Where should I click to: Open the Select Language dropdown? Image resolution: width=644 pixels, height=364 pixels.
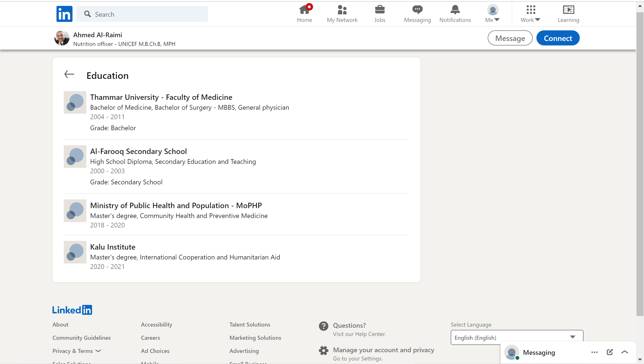(517, 337)
